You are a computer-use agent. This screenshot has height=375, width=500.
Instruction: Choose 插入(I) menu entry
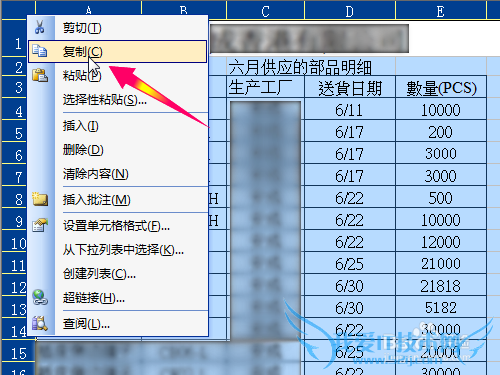tap(117, 126)
